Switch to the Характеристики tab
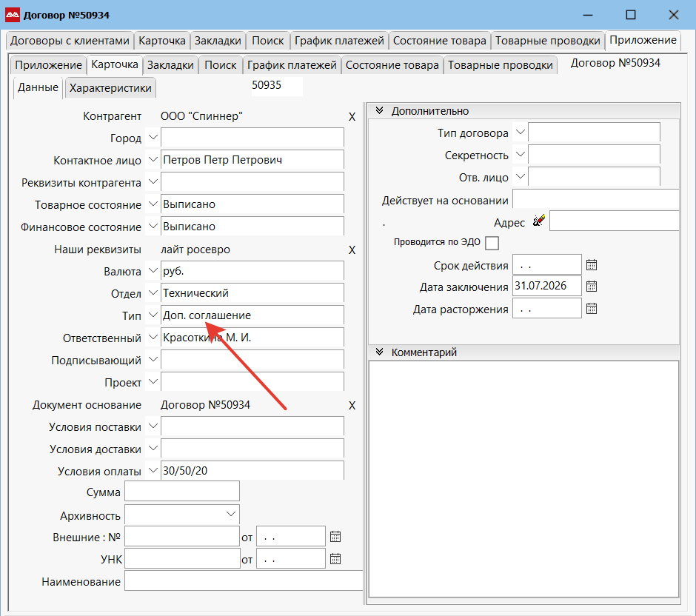The image size is (696, 616). pyautogui.click(x=110, y=88)
